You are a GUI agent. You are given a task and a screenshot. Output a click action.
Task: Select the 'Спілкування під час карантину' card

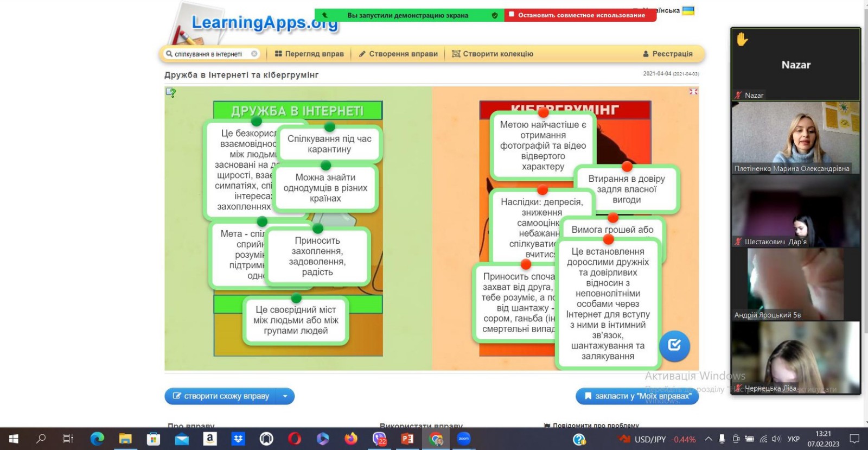coord(329,144)
